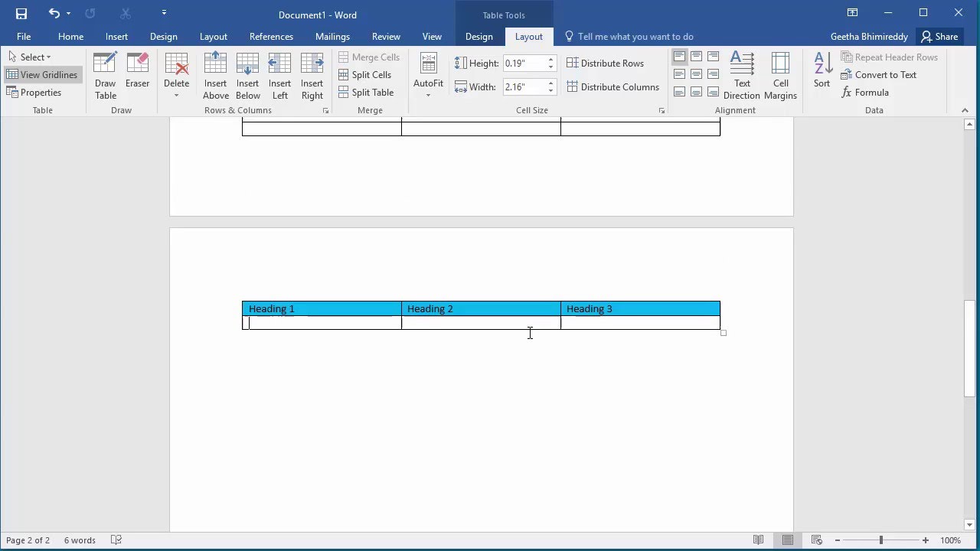Image resolution: width=980 pixels, height=551 pixels.
Task: Select the Draw Table tool
Action: click(106, 76)
